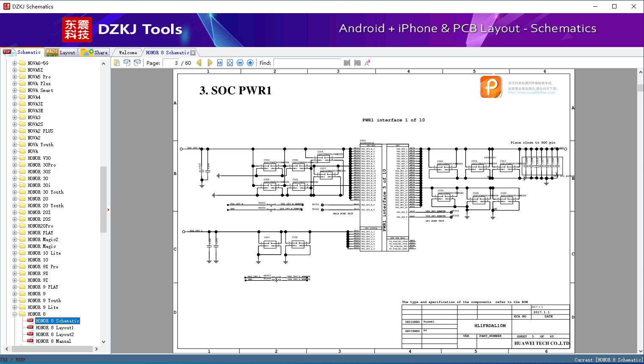The height and width of the screenshot is (364, 644).
Task: Select the NOVA Youth folder
Action: point(40,144)
